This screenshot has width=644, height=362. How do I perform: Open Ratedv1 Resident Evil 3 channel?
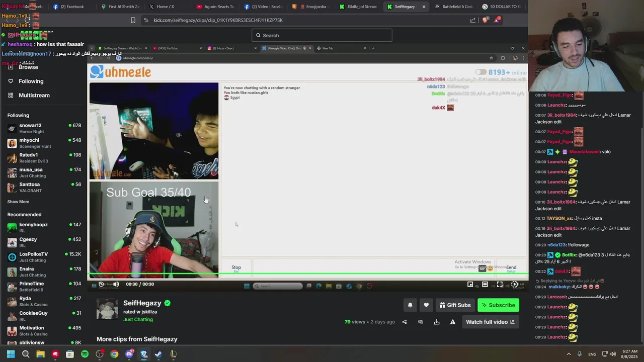[44, 158]
